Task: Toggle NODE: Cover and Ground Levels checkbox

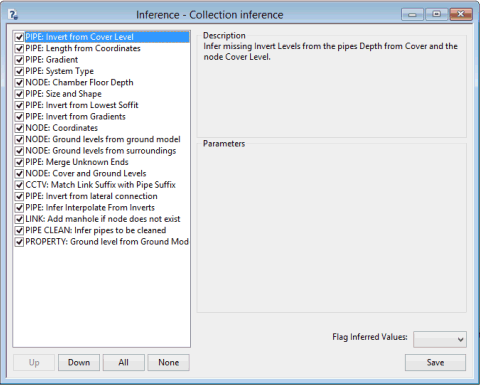Action: (x=19, y=173)
